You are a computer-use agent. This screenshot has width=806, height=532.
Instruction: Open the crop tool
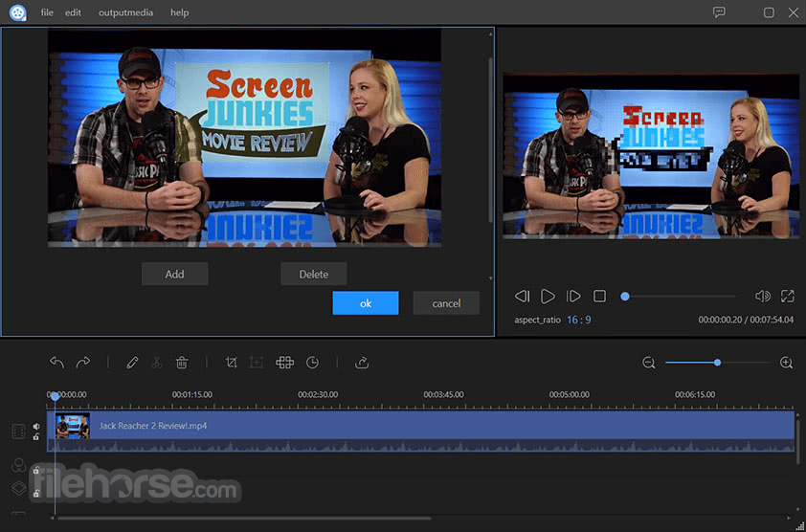pyautogui.click(x=232, y=363)
